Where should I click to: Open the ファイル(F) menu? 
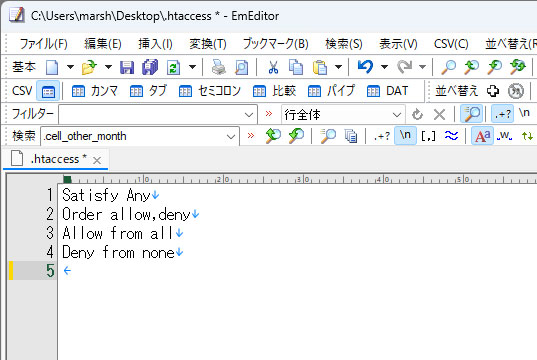pyautogui.click(x=43, y=44)
